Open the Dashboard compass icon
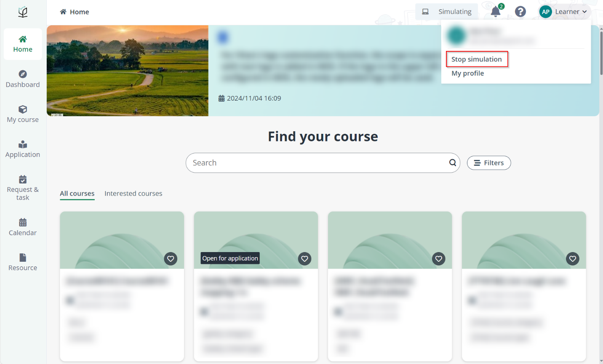The height and width of the screenshot is (364, 603). click(23, 74)
